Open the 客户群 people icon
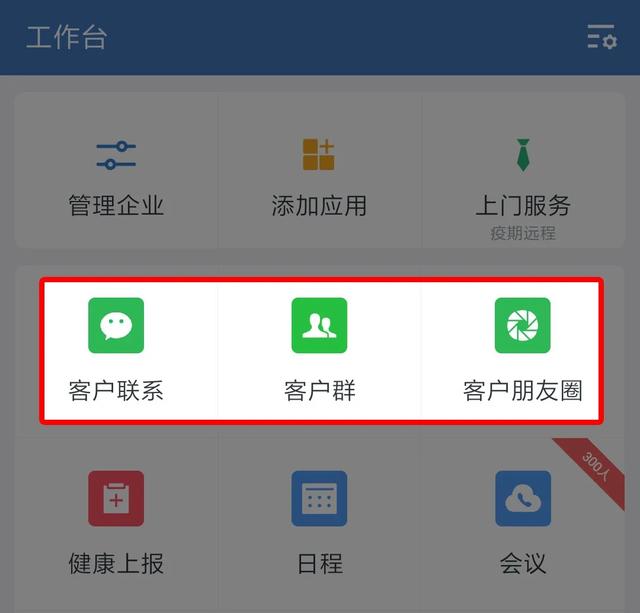This screenshot has width=640, height=613. (x=319, y=325)
